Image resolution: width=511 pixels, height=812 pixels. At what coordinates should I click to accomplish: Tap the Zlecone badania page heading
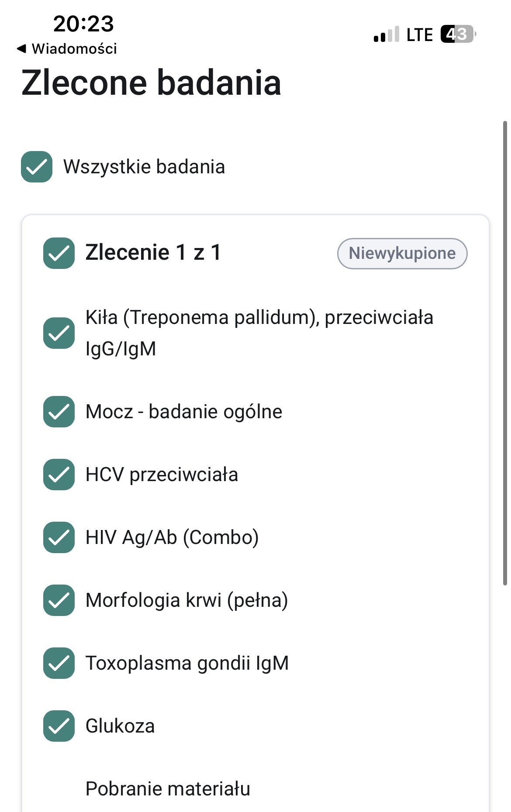[151, 83]
